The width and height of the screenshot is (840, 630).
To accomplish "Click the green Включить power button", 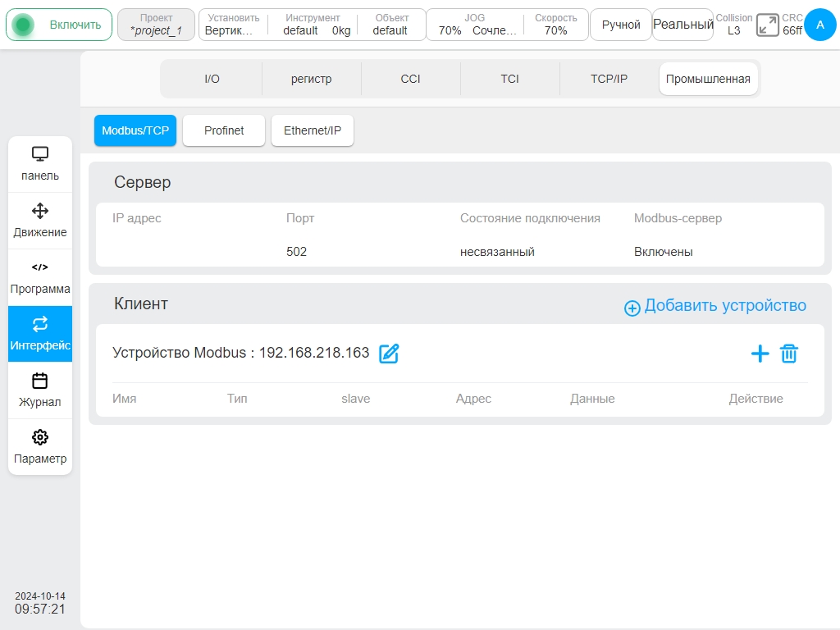I will [59, 25].
